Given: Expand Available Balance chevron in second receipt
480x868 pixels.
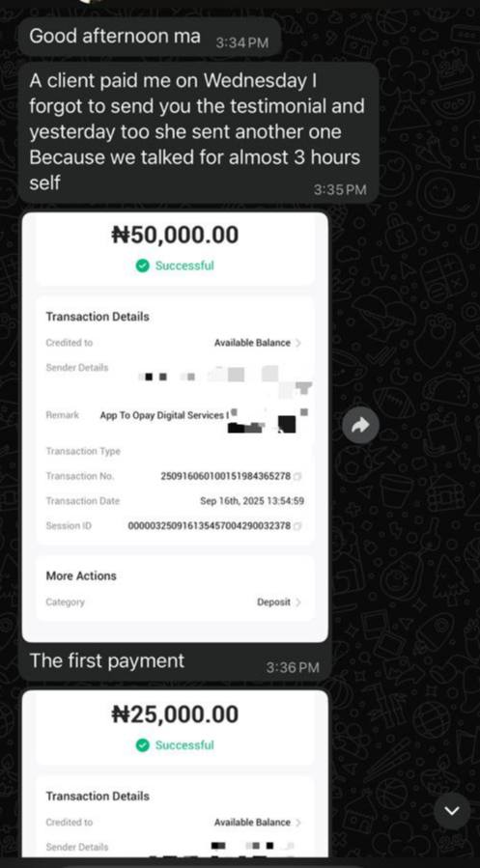Looking at the screenshot, I should (298, 823).
